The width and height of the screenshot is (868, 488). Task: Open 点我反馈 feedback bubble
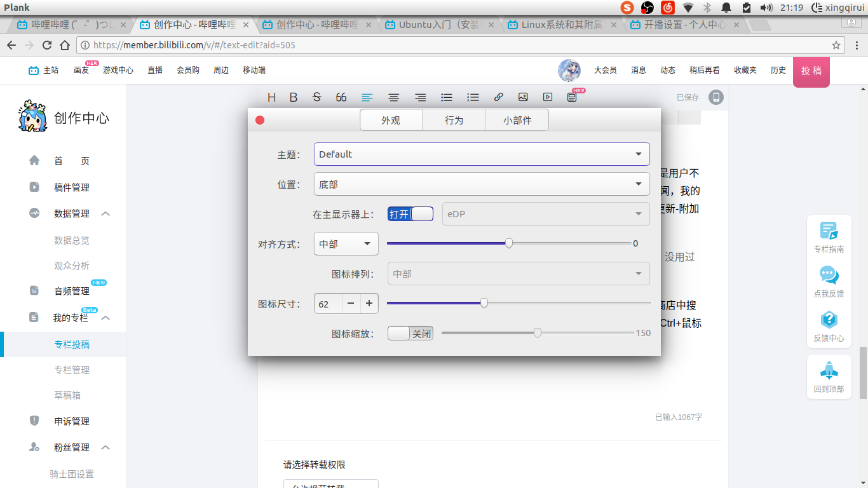click(829, 282)
